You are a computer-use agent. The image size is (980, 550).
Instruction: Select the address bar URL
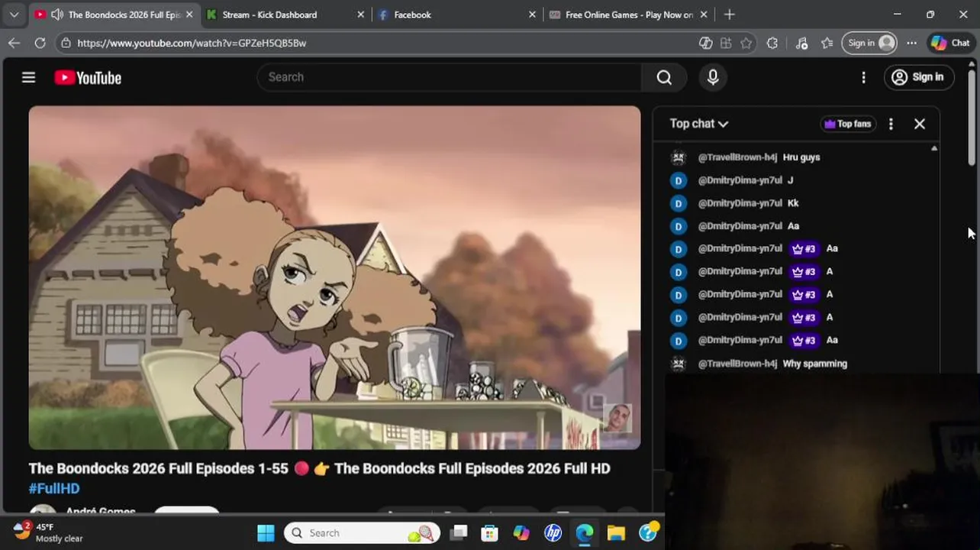pos(192,43)
